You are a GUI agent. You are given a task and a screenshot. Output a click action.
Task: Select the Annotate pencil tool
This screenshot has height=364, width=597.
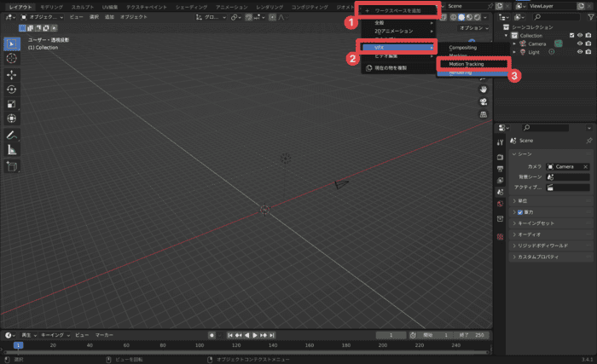tap(12, 135)
